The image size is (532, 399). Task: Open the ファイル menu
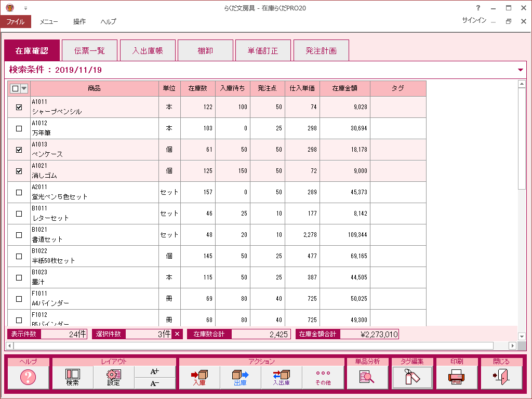(16, 22)
